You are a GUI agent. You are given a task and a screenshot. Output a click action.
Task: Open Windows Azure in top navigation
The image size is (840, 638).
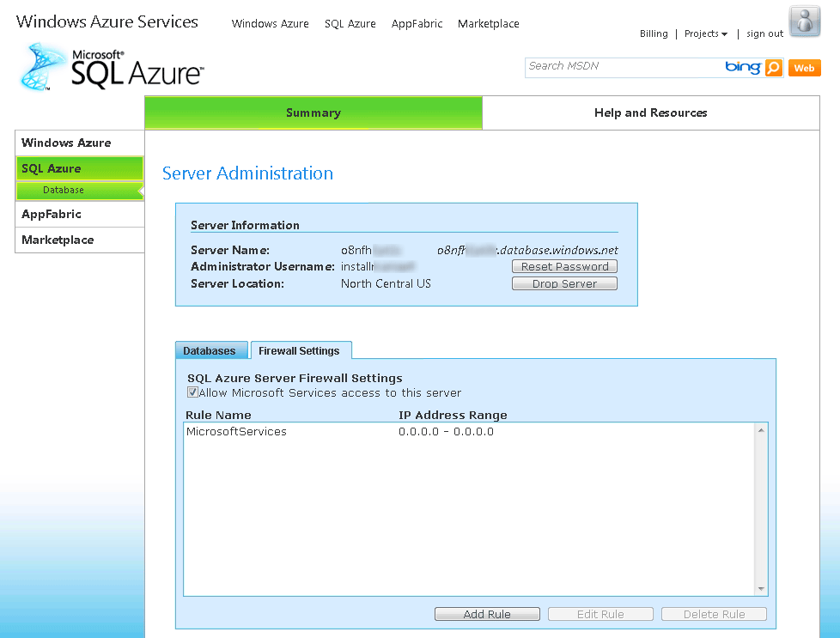tap(270, 23)
